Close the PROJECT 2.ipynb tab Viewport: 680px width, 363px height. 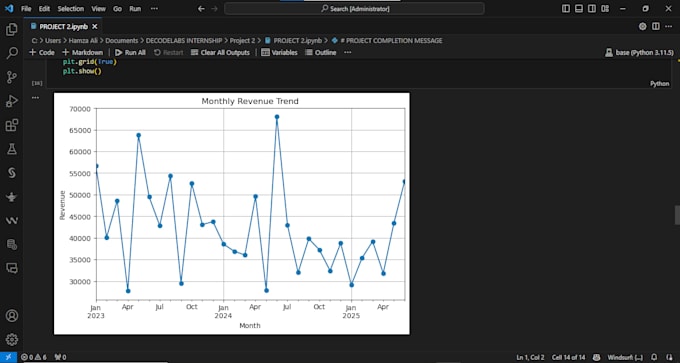pyautogui.click(x=95, y=26)
